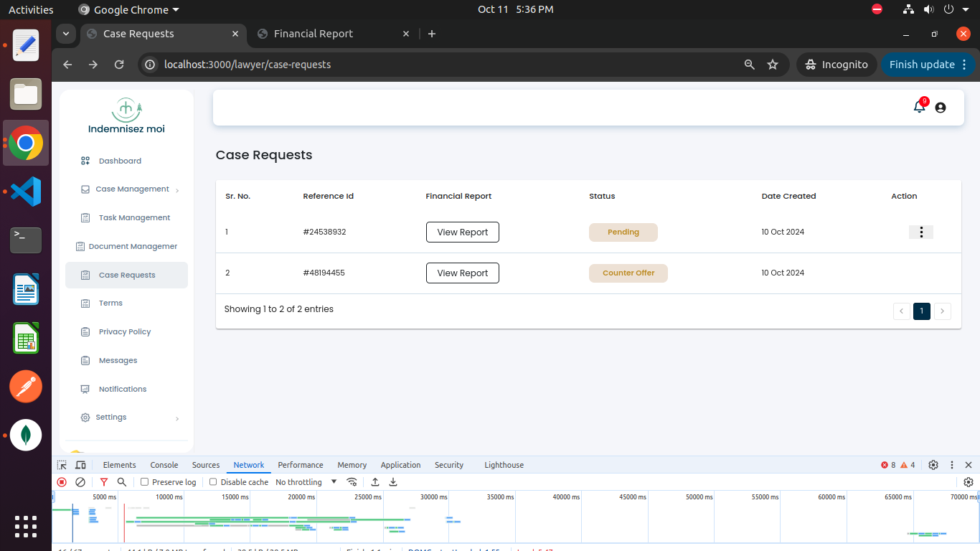Image resolution: width=980 pixels, height=551 pixels.
Task: Expand the Settings sidebar menu
Action: point(111,418)
